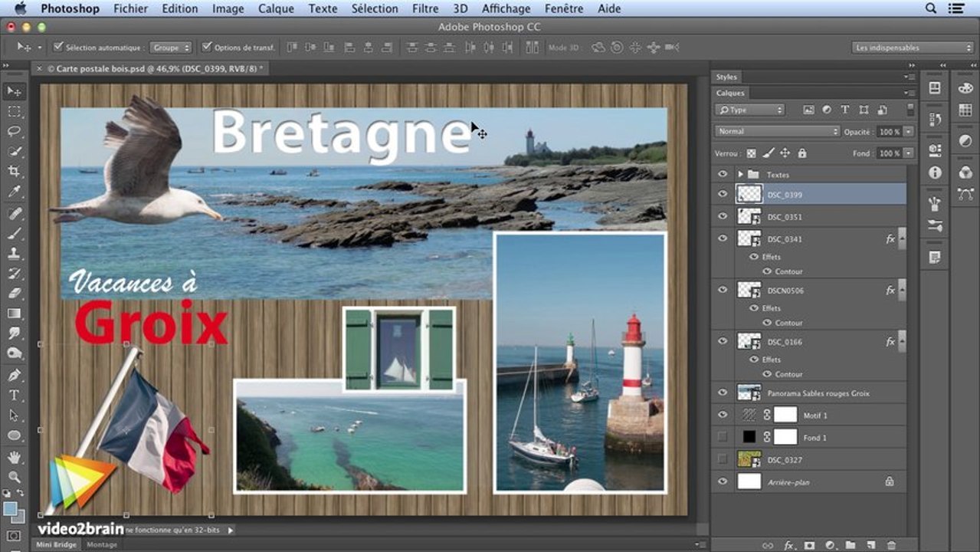Image resolution: width=980 pixels, height=552 pixels.
Task: Select the Move tool in toolbox
Action: point(14,91)
